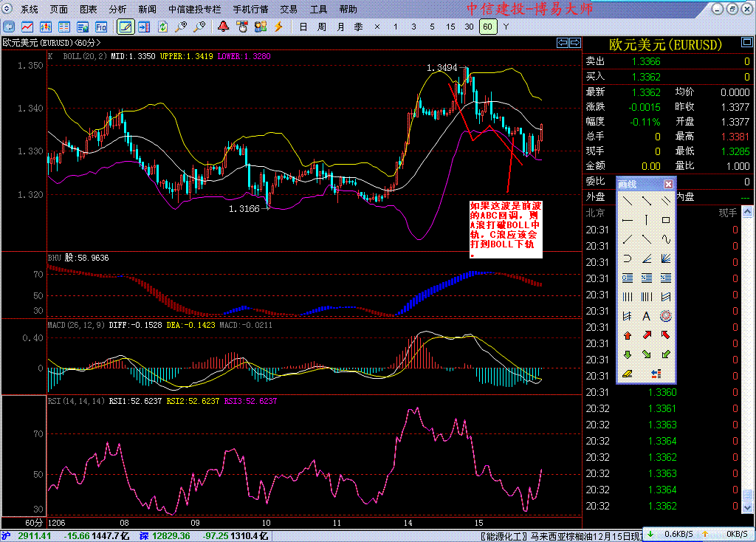
Task: Click the MACD(26,12,9) indicator label
Action: (76, 325)
